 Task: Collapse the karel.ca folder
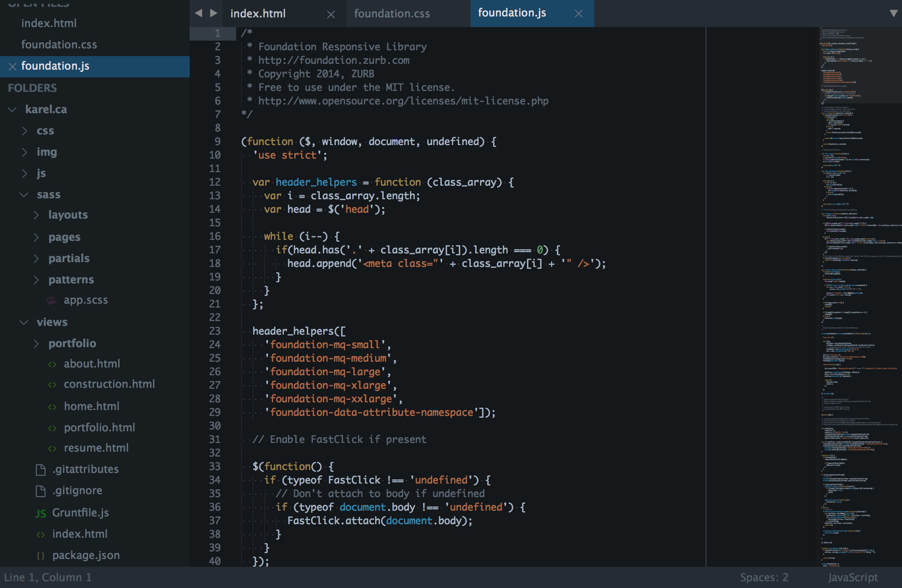[x=12, y=110]
